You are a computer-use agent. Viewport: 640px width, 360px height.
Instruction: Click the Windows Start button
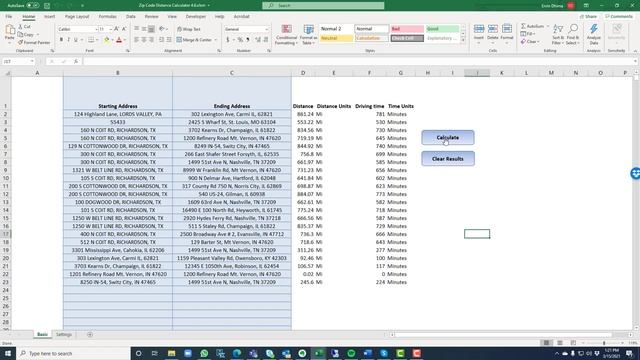coord(8,353)
